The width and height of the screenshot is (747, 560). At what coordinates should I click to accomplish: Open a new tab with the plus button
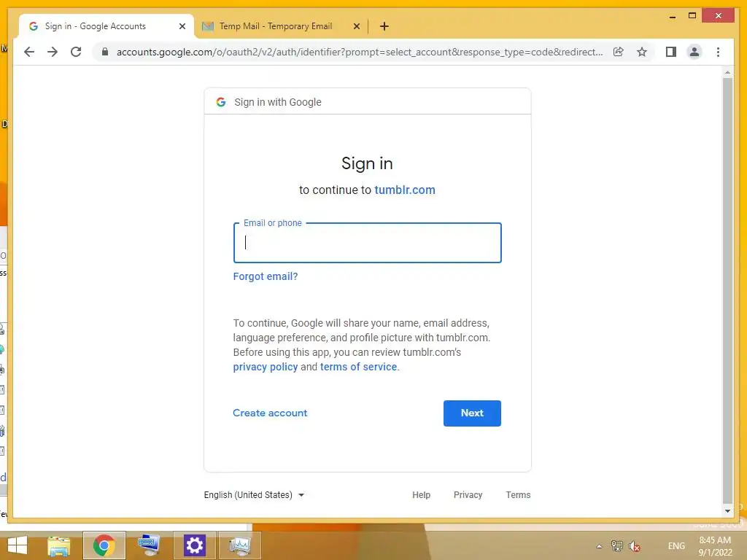pos(384,26)
